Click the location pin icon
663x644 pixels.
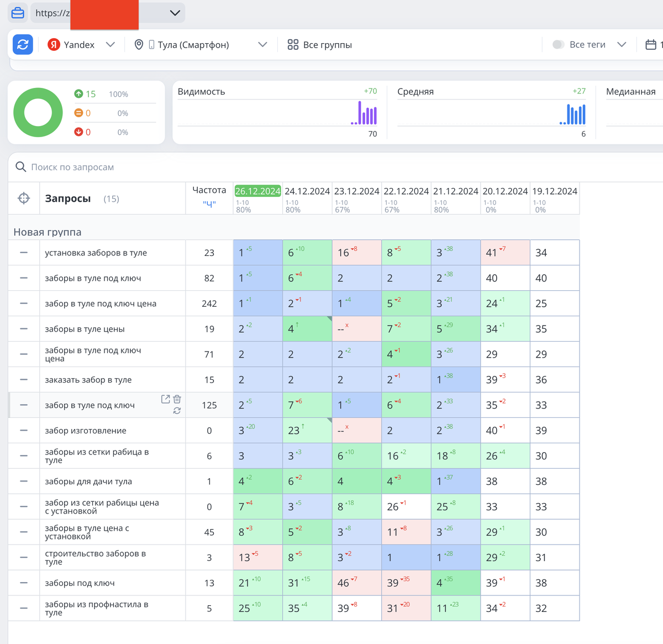pos(139,45)
